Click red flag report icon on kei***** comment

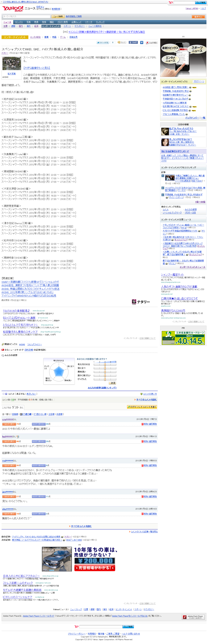pyautogui.click(x=142, y=441)
